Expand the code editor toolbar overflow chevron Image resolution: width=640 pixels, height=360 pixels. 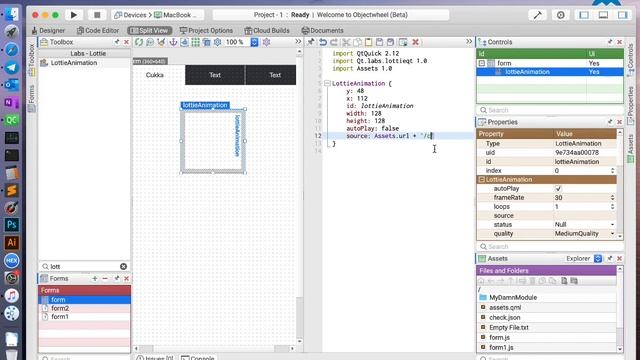coord(469,42)
